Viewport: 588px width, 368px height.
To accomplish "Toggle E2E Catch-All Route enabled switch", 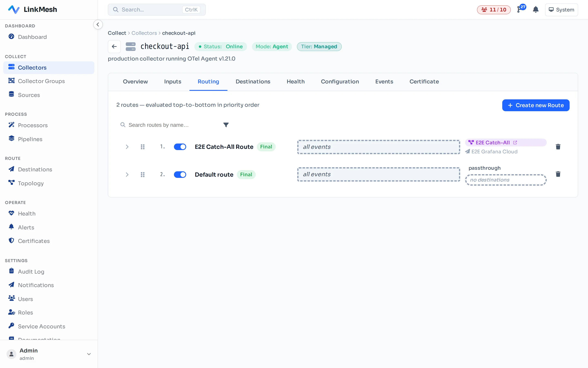I will [180, 147].
